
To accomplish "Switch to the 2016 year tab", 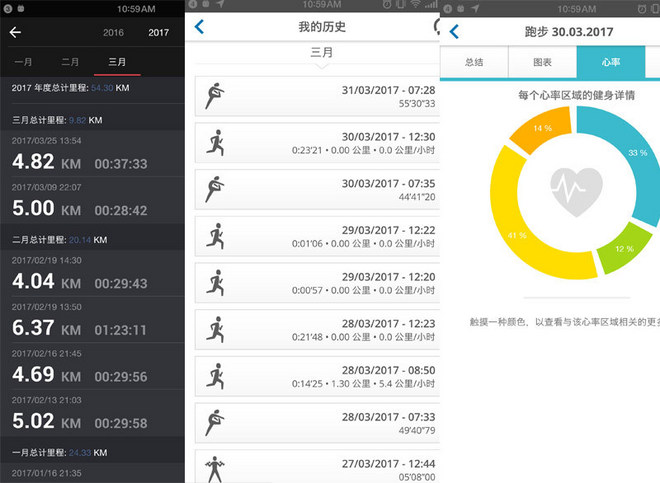I will point(113,32).
